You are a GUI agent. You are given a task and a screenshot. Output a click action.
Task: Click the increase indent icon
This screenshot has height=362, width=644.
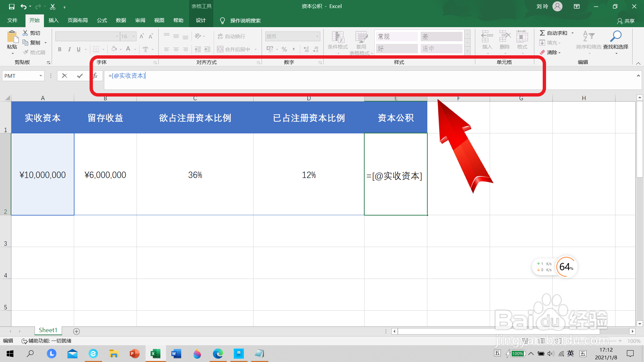click(207, 49)
